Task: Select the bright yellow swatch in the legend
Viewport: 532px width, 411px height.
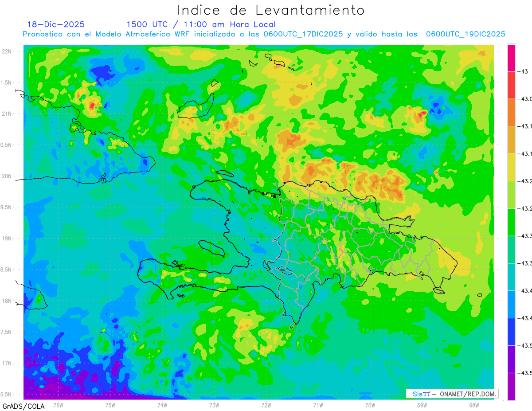Action: click(x=511, y=167)
